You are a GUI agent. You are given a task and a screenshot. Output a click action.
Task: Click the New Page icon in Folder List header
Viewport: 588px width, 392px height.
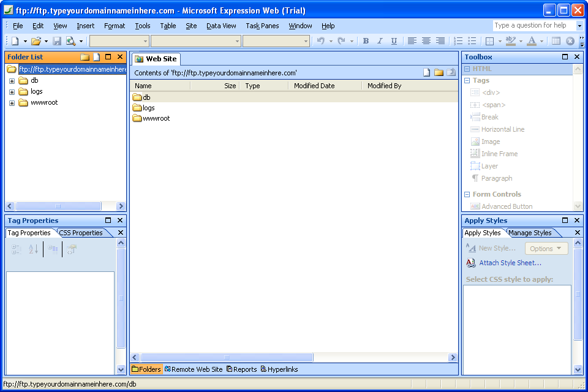(96, 57)
